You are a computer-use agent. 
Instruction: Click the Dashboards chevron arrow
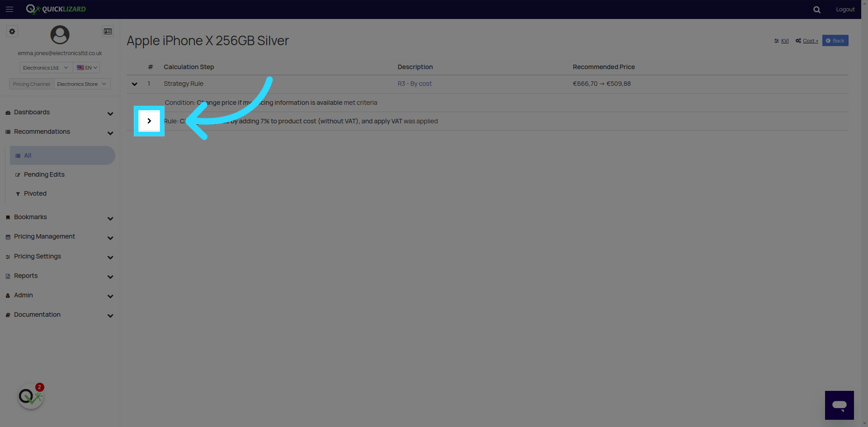(x=110, y=113)
